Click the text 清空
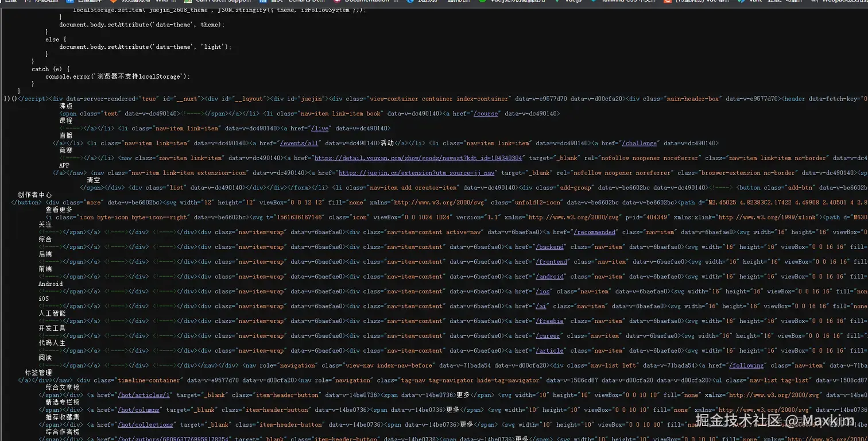868x441 pixels. point(94,180)
